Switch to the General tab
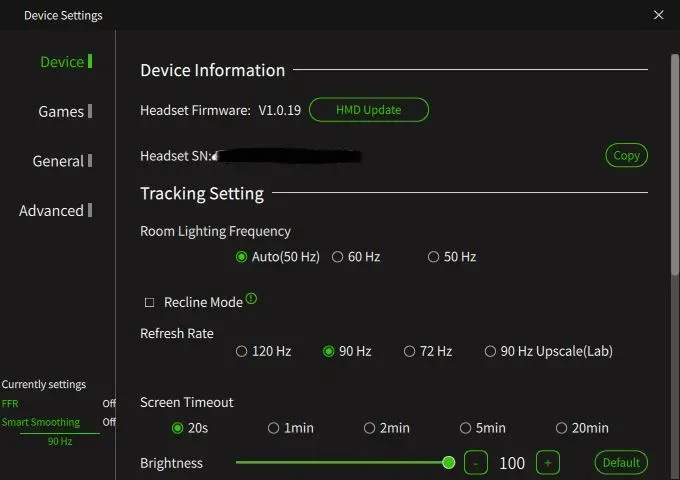Image resolution: width=680 pixels, height=480 pixels. 59,161
